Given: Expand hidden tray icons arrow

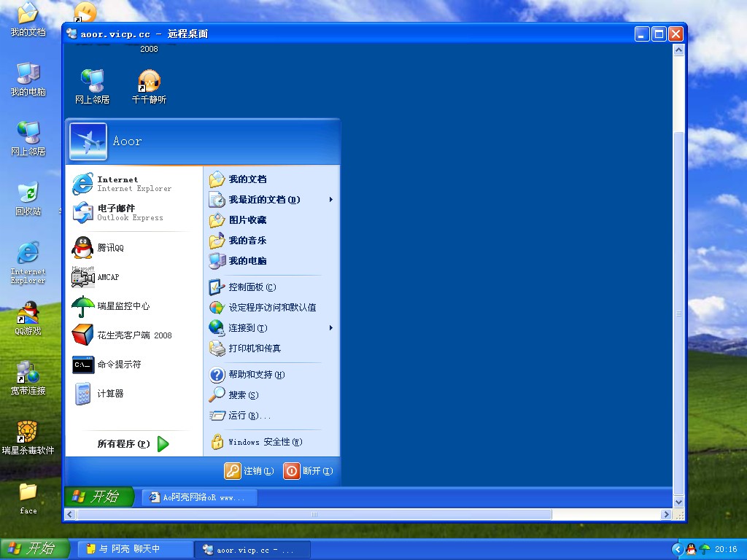Looking at the screenshot, I should coord(678,550).
